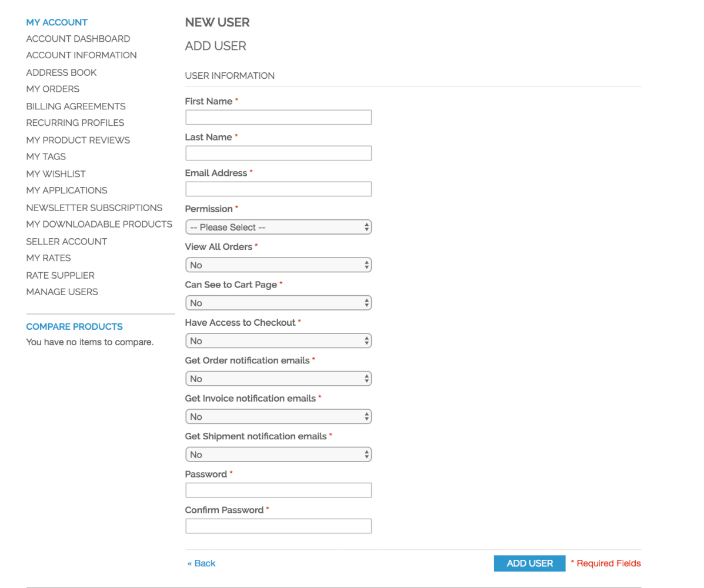Open My Wishlist from sidebar
The image size is (704, 588).
point(56,174)
